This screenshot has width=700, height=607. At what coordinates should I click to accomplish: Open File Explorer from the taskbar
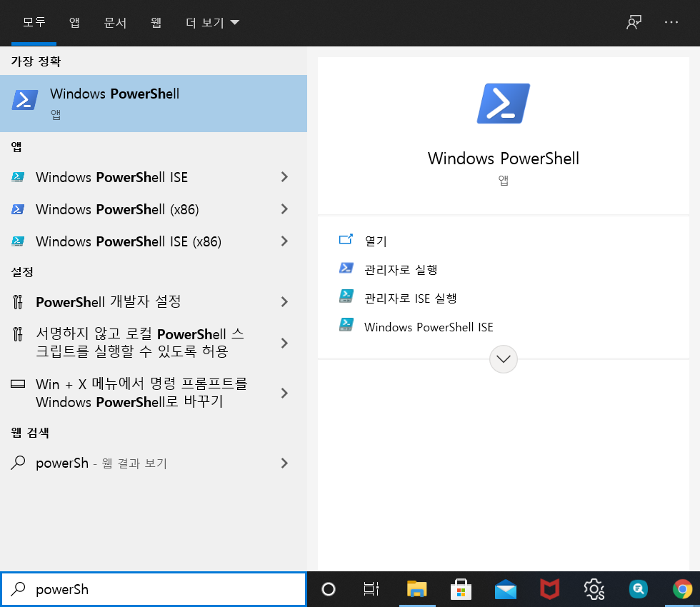417,589
